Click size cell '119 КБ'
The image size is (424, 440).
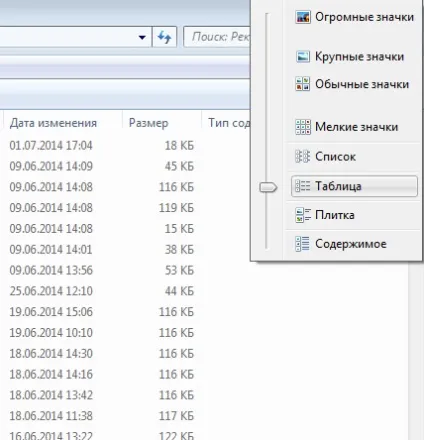pos(176,208)
